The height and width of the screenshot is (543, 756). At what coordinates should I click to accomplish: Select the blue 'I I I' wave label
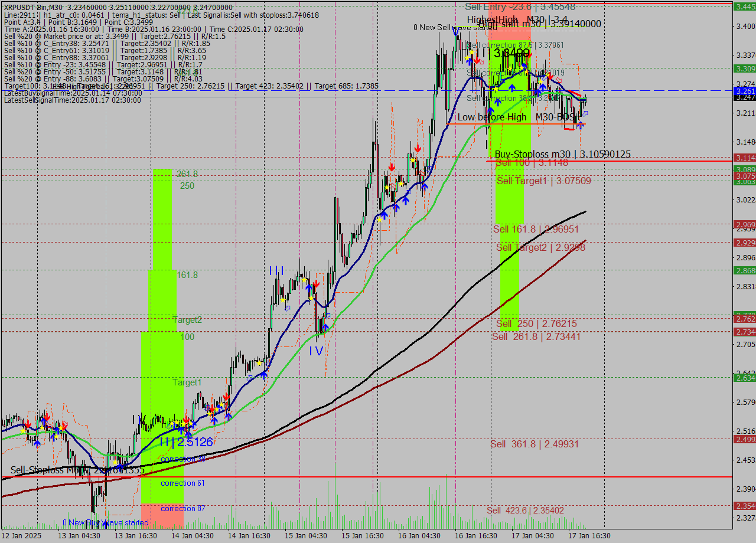click(x=276, y=270)
